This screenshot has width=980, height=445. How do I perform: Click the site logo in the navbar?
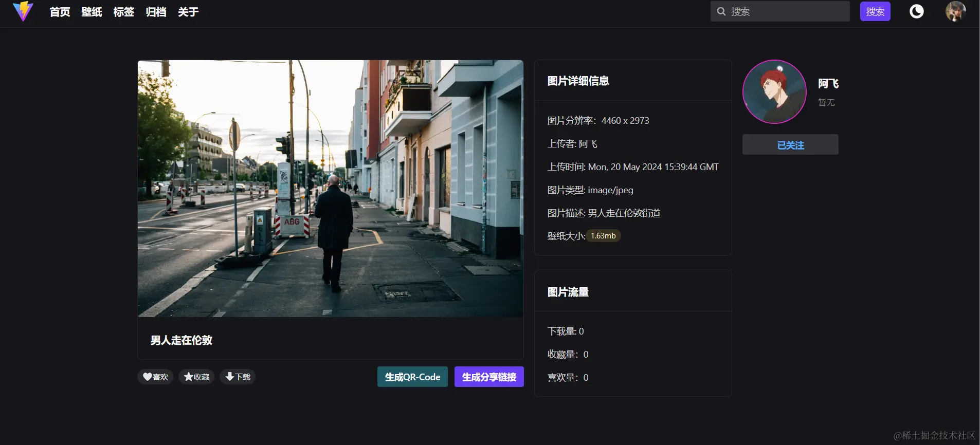[23, 11]
